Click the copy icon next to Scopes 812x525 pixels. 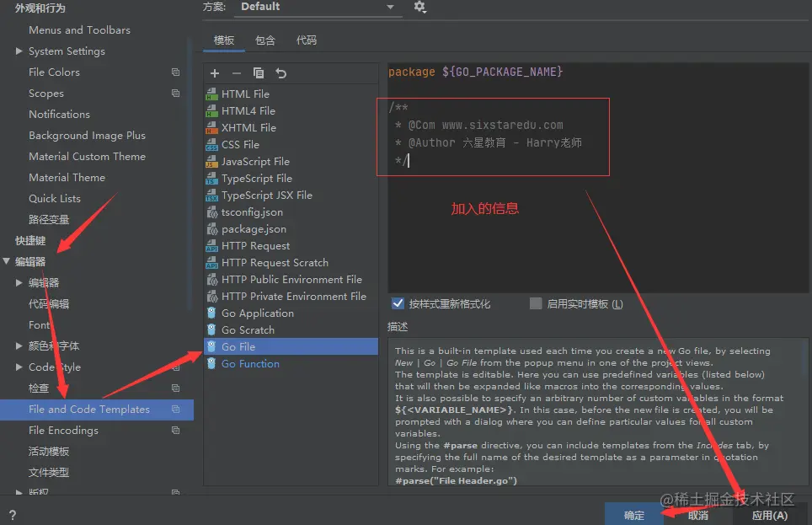click(x=175, y=94)
